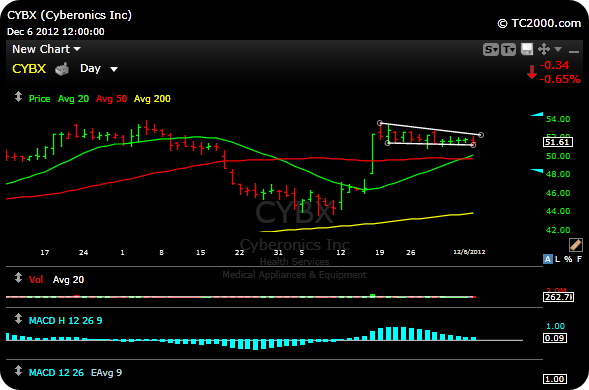Image resolution: width=589 pixels, height=390 pixels.
Task: Open the dropdown arrow next to move icon
Action: [558, 49]
